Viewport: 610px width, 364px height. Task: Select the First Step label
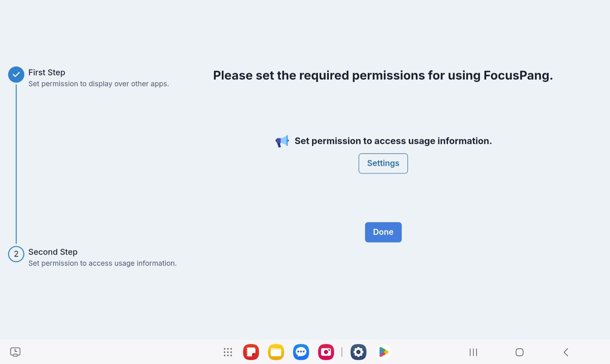coord(47,72)
